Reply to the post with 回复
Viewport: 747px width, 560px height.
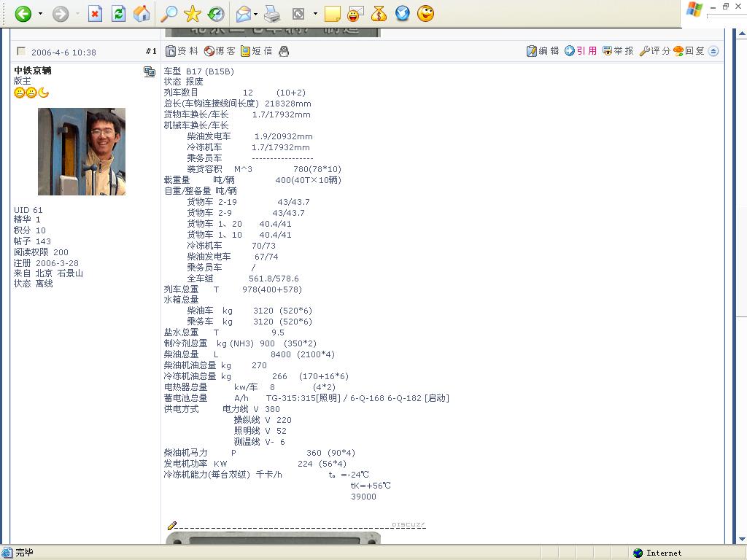[689, 51]
